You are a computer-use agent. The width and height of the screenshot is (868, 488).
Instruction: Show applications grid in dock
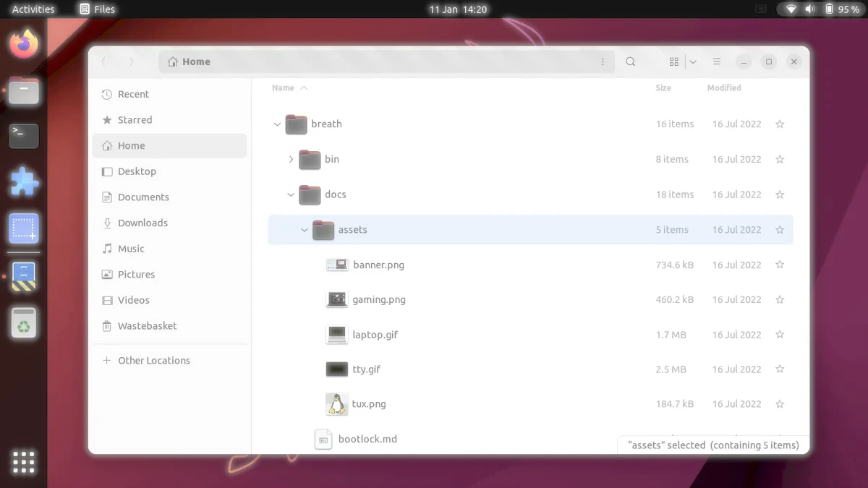point(24,462)
